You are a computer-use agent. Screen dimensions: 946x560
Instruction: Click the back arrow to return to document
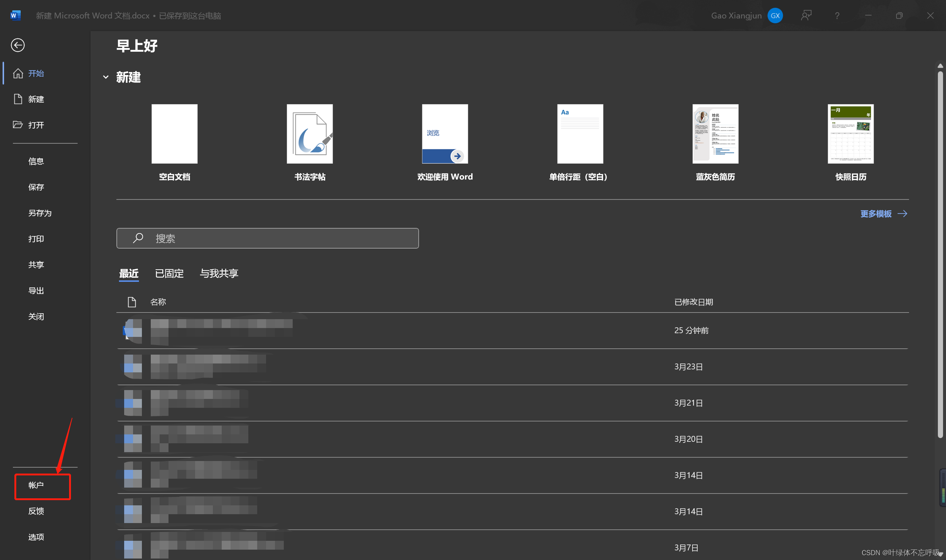click(x=17, y=45)
